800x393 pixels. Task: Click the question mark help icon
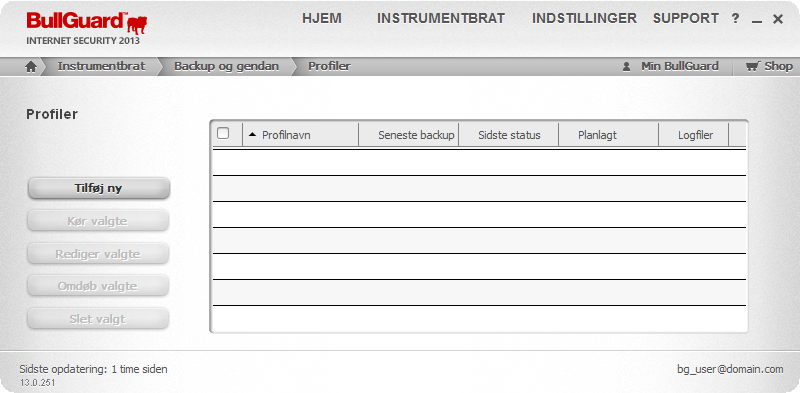[735, 19]
